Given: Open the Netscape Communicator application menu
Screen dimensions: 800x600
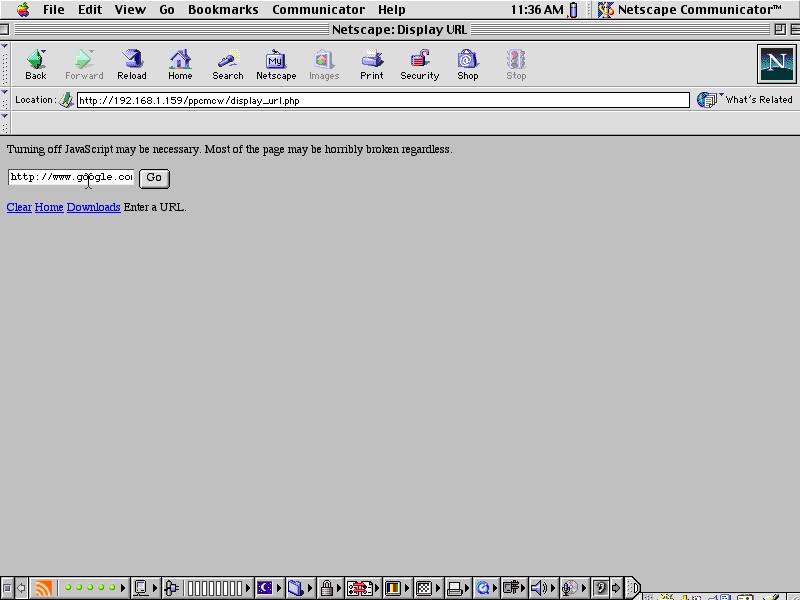Looking at the screenshot, I should click(x=691, y=9).
